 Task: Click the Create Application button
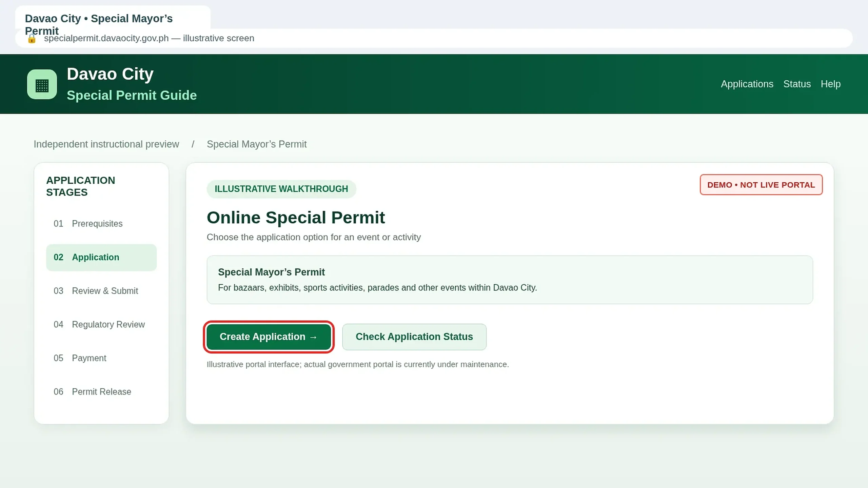click(x=269, y=337)
